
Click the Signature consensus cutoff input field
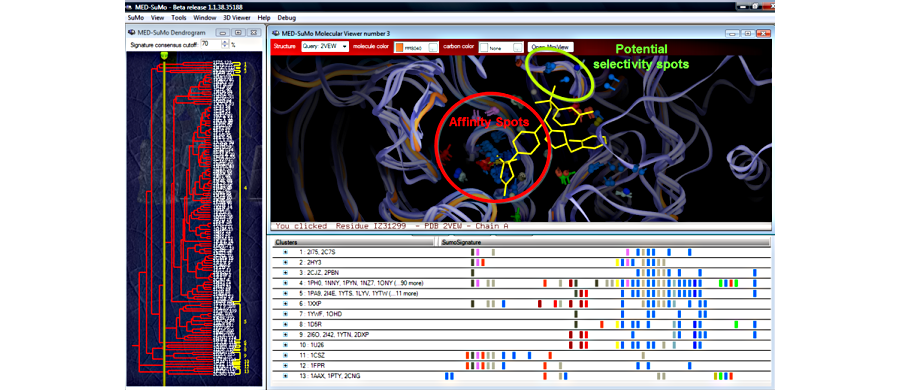[210, 44]
